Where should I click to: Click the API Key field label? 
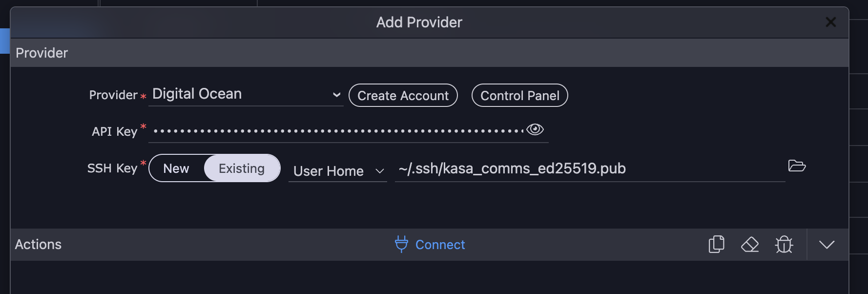[115, 131]
